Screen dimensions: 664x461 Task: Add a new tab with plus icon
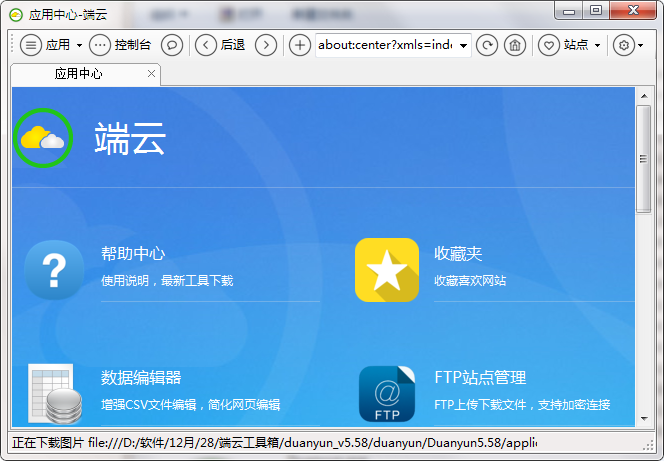point(299,45)
